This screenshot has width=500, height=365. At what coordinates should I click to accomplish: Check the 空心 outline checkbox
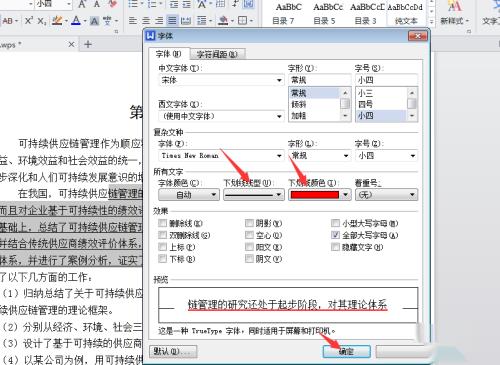click(249, 235)
